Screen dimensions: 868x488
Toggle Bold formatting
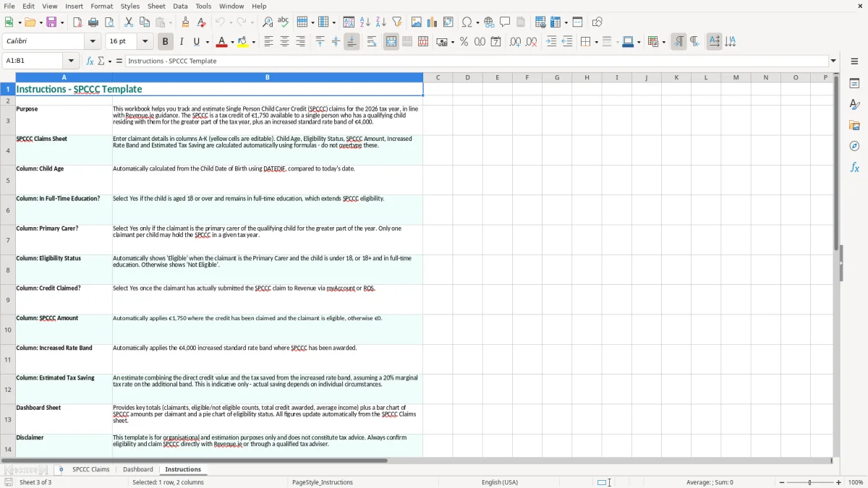pos(165,42)
